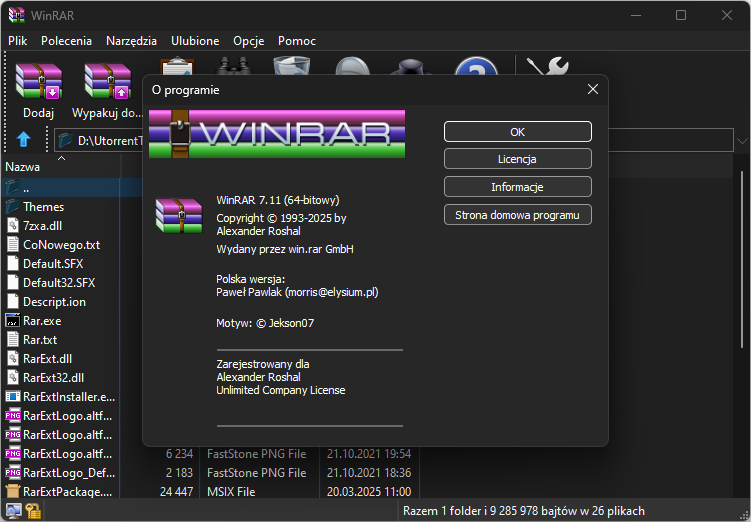Screen dimensions: 751x522
Task: Click the Wypakuj do toolbar icon
Action: [x=107, y=81]
